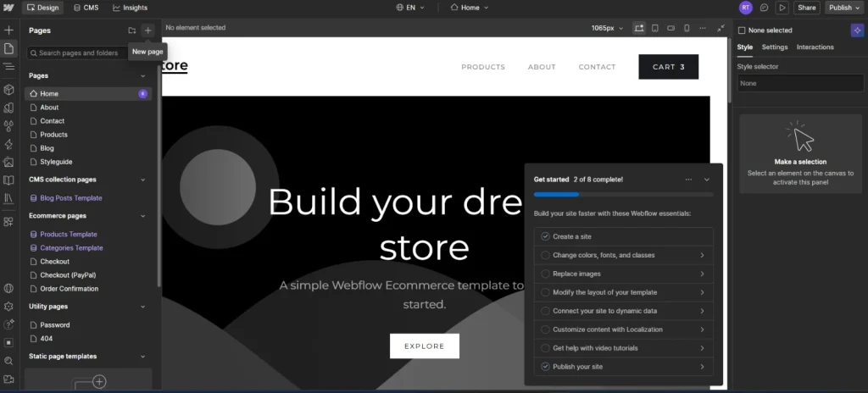868x393 pixels.
Task: Open the Apps grid icon in sidebar
Action: [x=8, y=221]
